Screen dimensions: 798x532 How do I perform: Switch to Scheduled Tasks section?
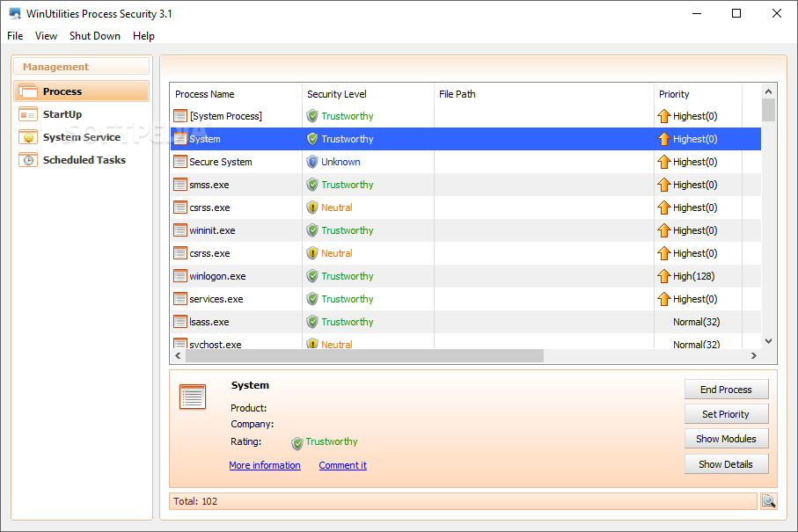82,160
